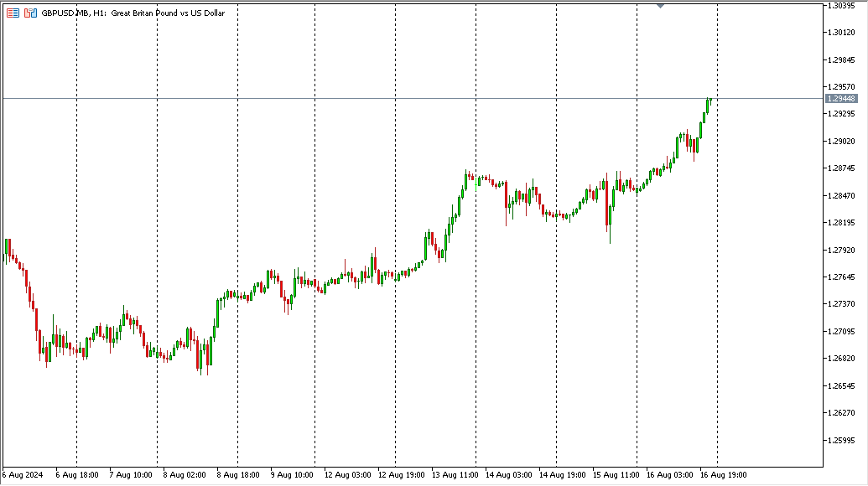Click the 1.29845 price axis label
Image resolution: width=868 pixels, height=486 pixels.
[x=841, y=59]
